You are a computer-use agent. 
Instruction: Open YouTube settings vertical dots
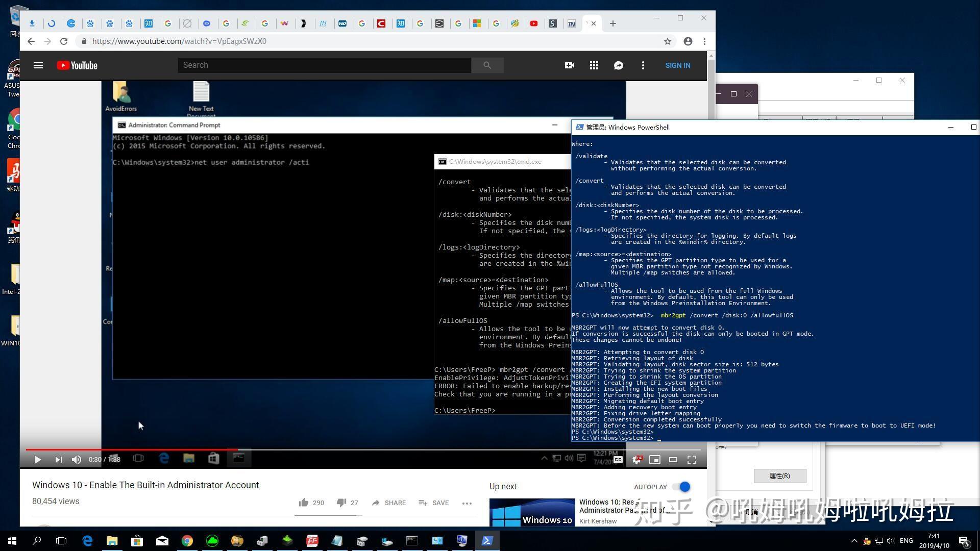click(x=643, y=65)
